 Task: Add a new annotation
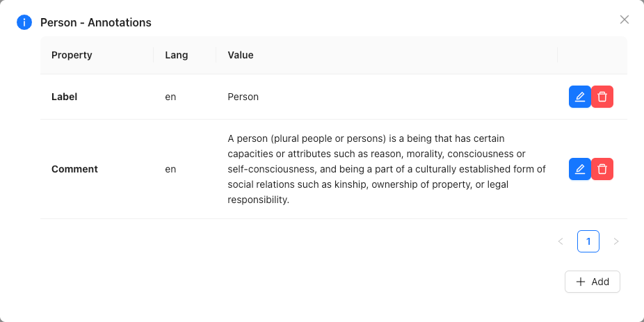[x=592, y=282]
